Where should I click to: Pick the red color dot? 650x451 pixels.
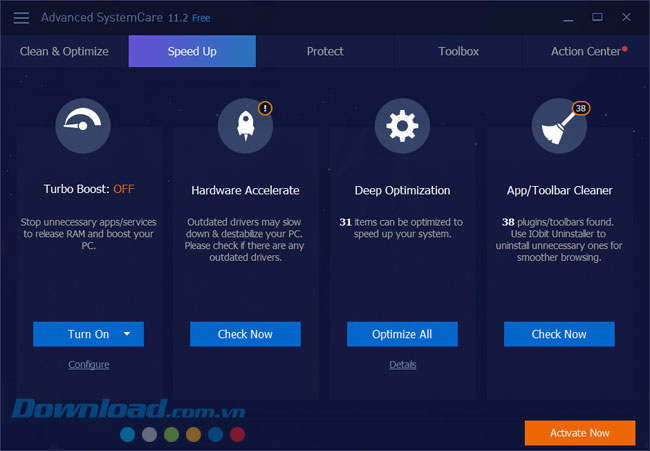tap(237, 434)
